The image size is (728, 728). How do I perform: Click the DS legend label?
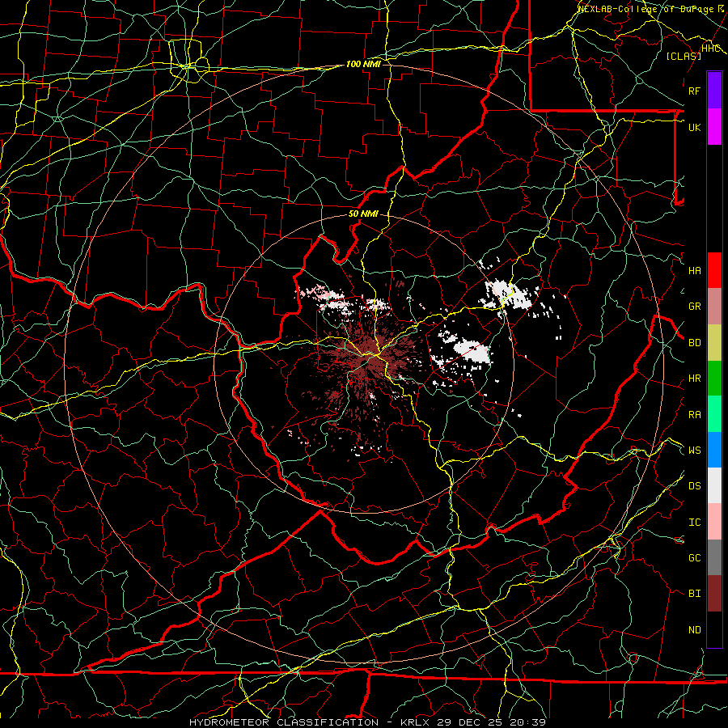pos(694,486)
